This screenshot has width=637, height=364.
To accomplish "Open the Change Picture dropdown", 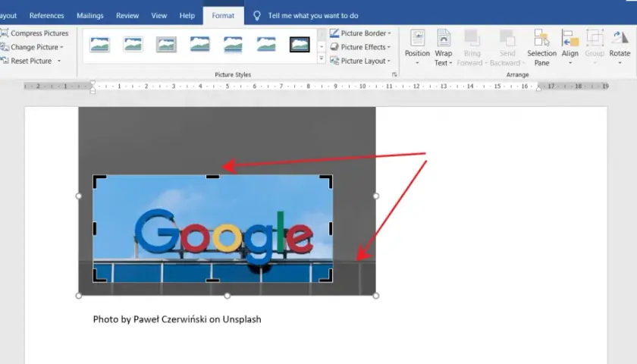I will [33, 47].
